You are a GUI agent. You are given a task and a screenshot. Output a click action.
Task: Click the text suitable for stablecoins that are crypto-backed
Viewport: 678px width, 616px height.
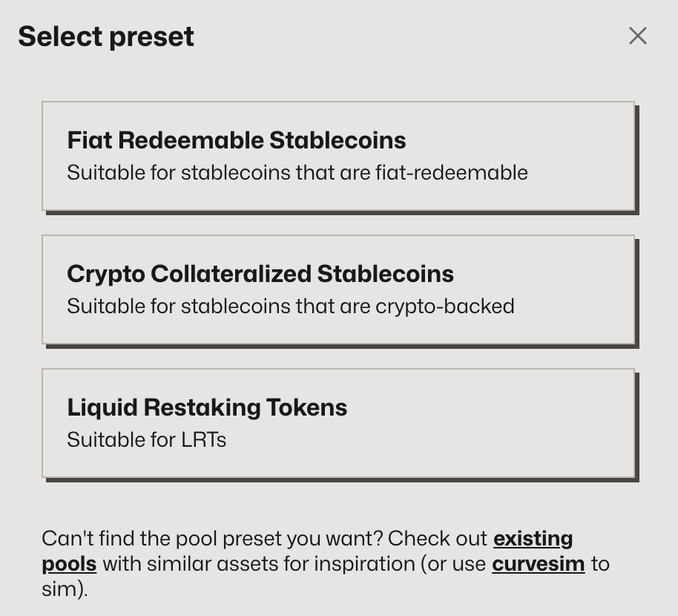291,306
